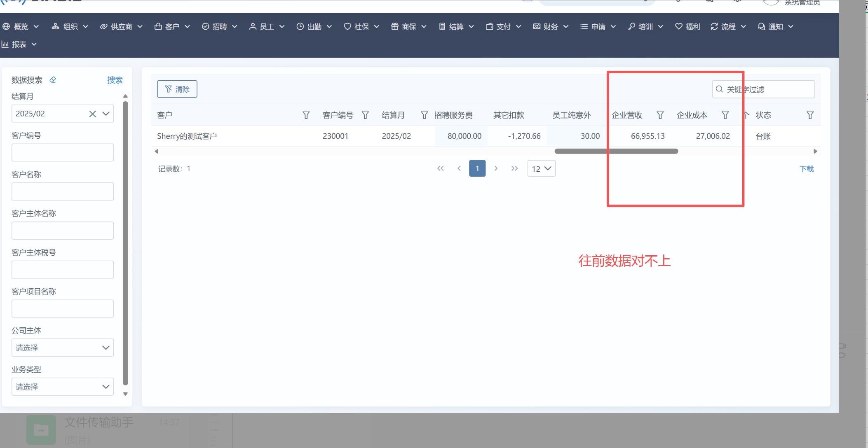Click filter icon on 企业营收 column
This screenshot has width=868, height=448.
[660, 115]
